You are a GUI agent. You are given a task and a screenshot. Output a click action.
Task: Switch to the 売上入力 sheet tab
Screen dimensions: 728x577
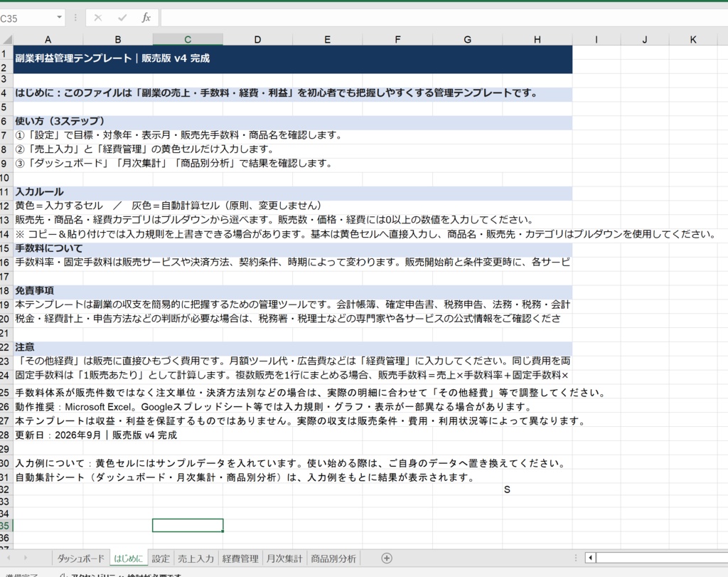pyautogui.click(x=196, y=559)
